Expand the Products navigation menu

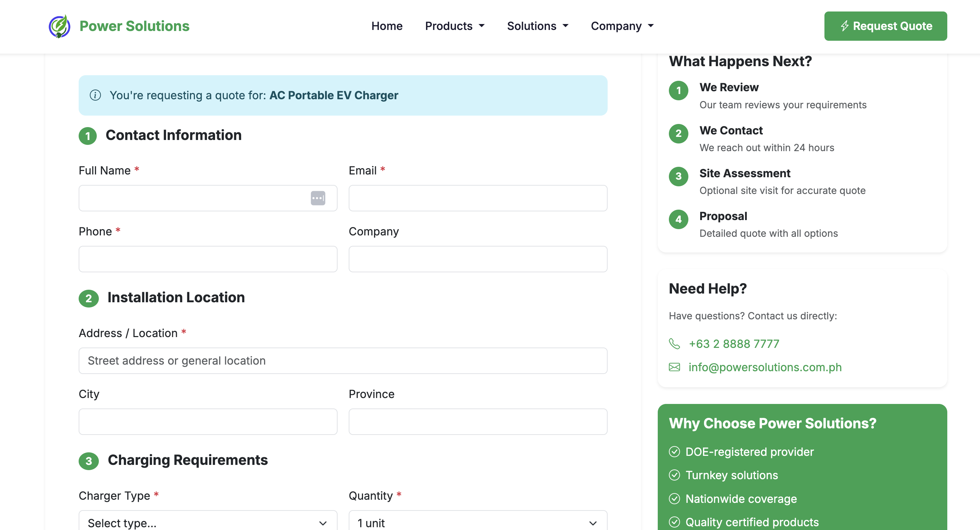click(455, 26)
